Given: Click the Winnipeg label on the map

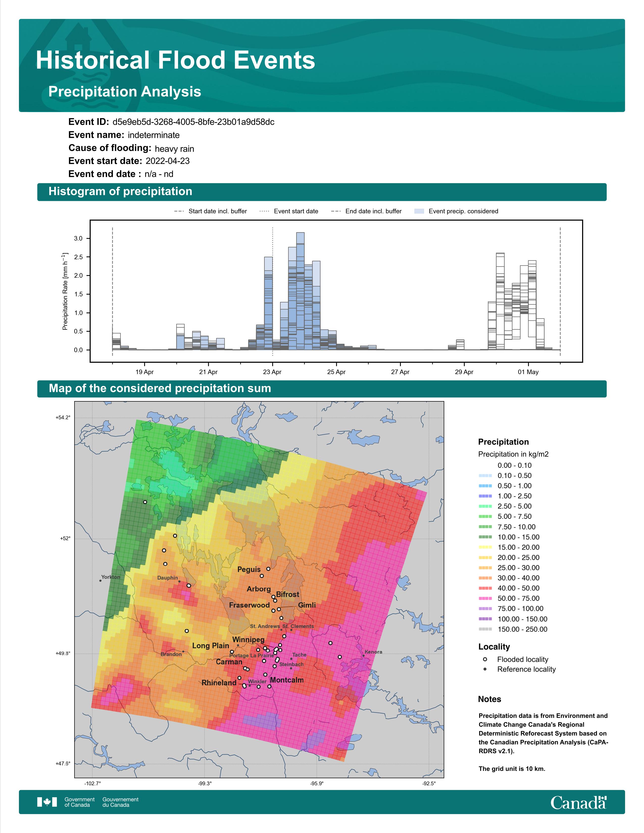Looking at the screenshot, I should coord(248,639).
